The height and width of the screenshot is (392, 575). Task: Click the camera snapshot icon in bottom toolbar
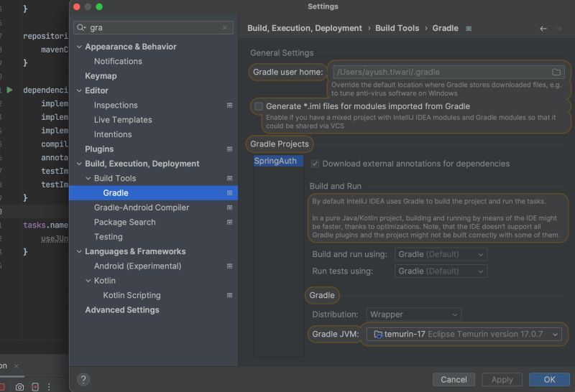point(19,387)
